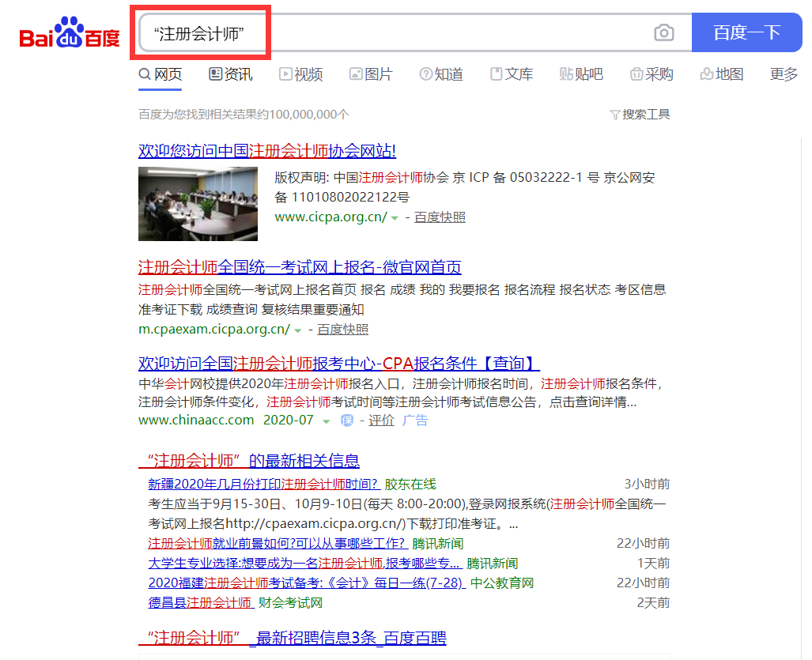The image size is (812, 660).
Task: Expand arrow next to www.chinaacc.com 2020-07
Action: [327, 421]
